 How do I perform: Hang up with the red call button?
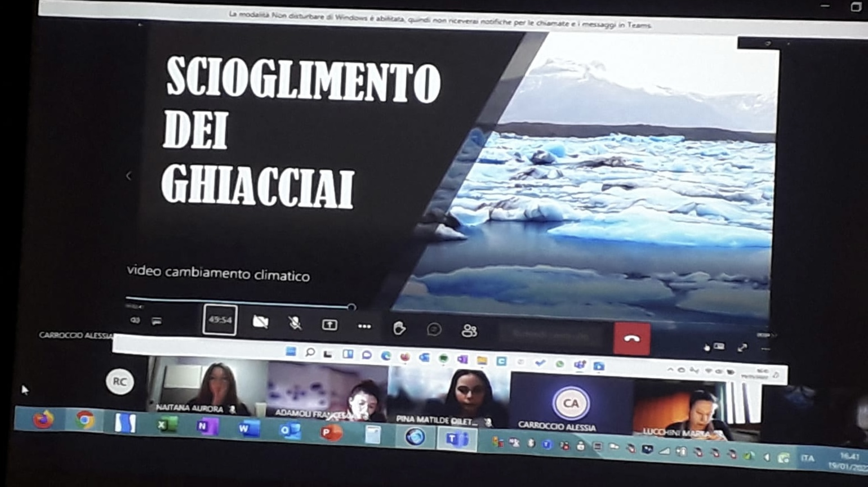pyautogui.click(x=631, y=338)
